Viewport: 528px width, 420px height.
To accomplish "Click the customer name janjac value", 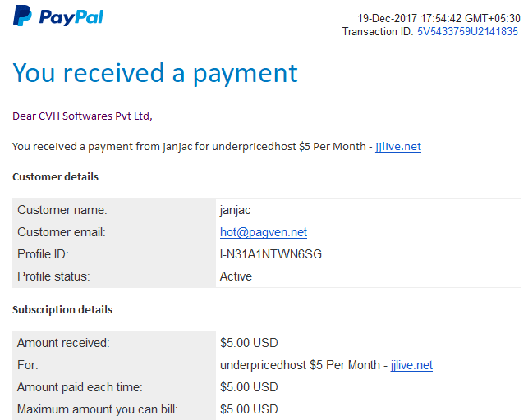I will tap(235, 210).
